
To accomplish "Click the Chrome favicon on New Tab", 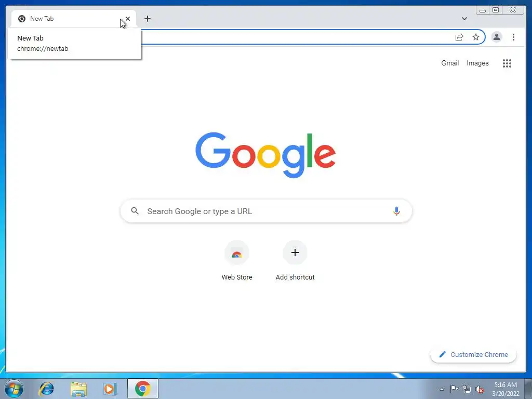I will pos(22,19).
